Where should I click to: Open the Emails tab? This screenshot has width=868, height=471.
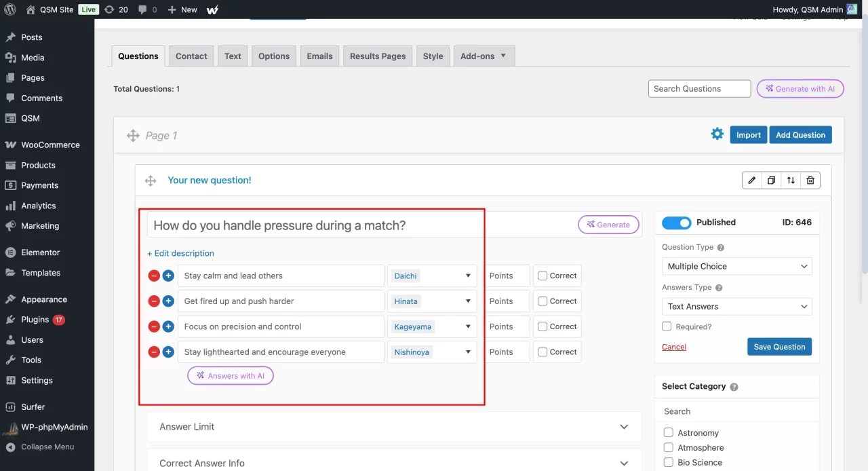(319, 56)
